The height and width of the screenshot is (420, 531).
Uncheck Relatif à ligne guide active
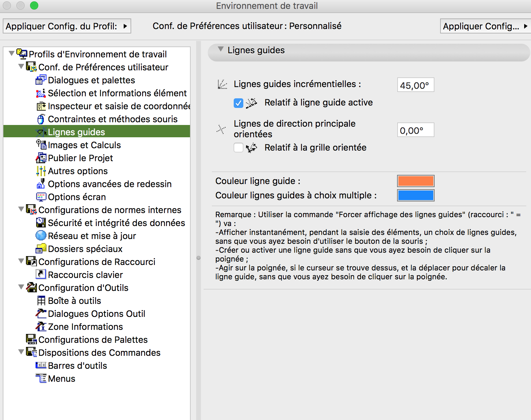click(x=238, y=103)
